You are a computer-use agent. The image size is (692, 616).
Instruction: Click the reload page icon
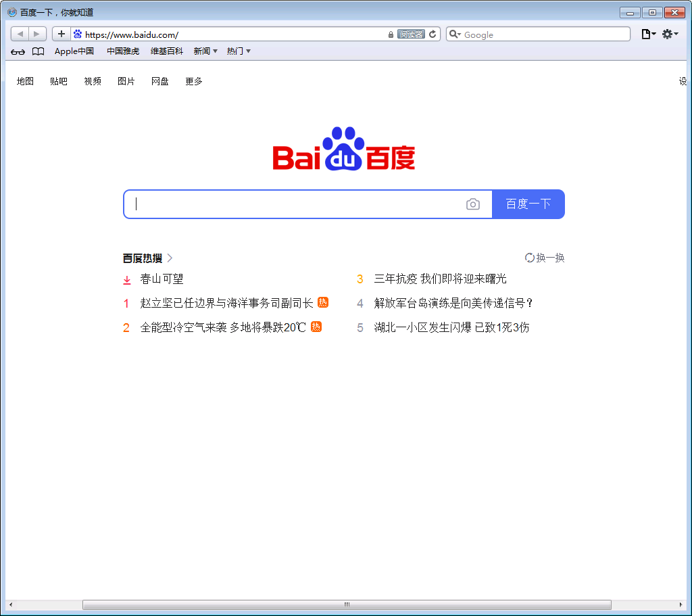(x=433, y=34)
